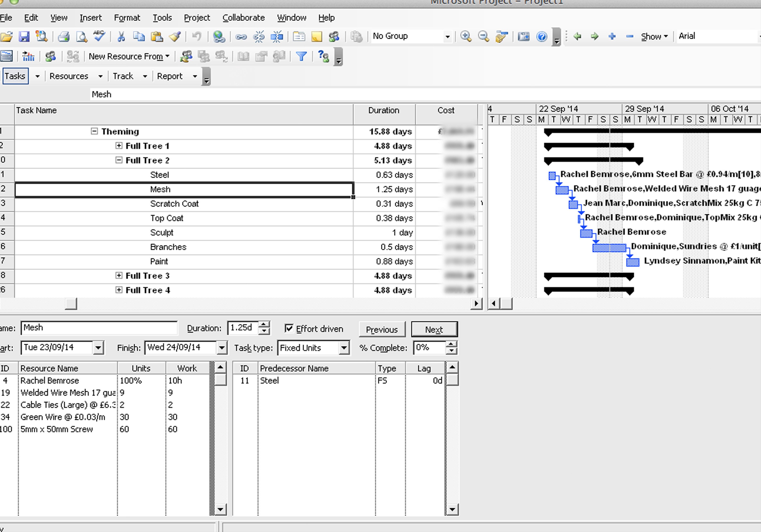
Task: Open the Print icon in the toolbar
Action: coord(64,36)
